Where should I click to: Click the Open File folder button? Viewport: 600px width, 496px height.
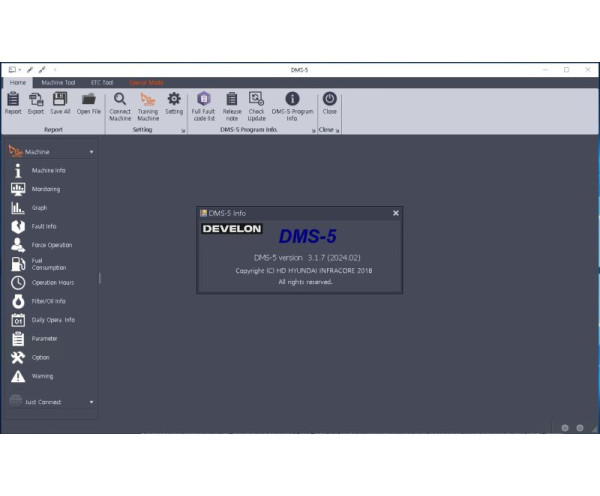[88, 103]
